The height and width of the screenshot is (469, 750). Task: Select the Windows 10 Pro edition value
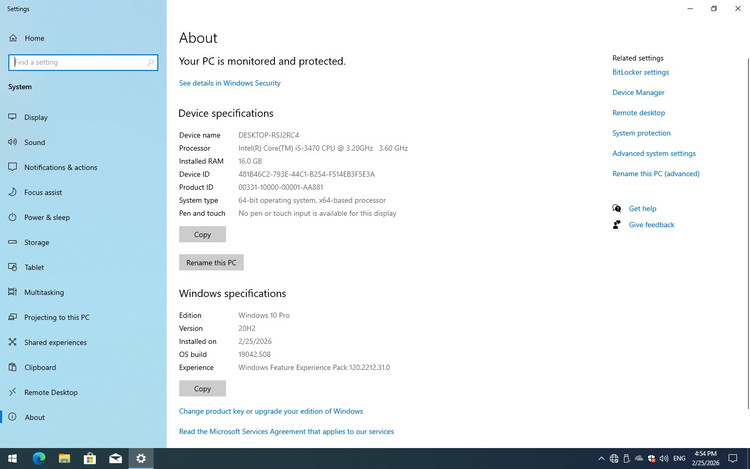pyautogui.click(x=264, y=316)
